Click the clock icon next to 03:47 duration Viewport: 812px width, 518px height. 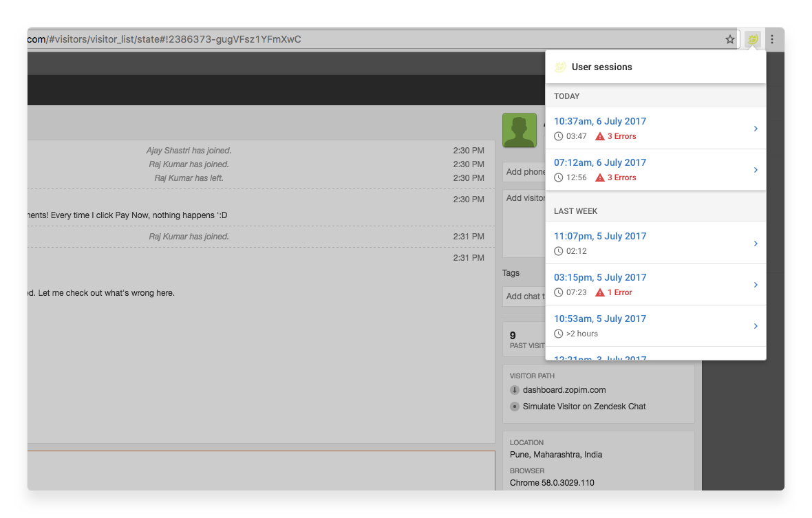[558, 136]
